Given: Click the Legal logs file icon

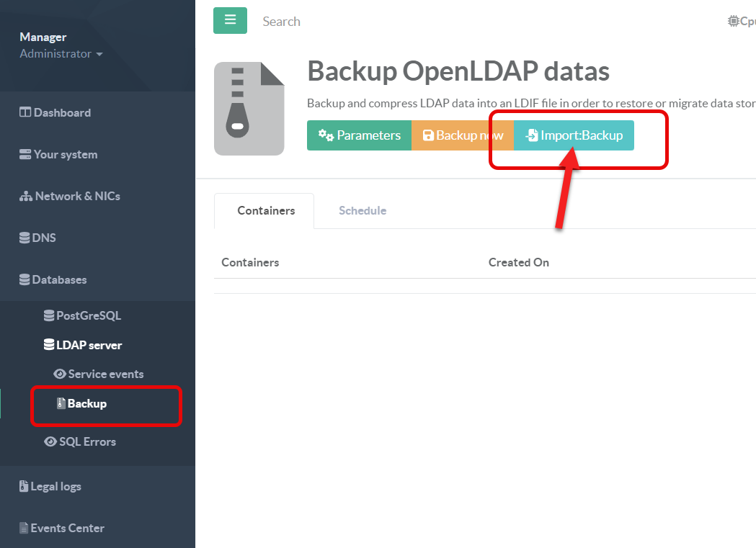Looking at the screenshot, I should click(x=24, y=487).
